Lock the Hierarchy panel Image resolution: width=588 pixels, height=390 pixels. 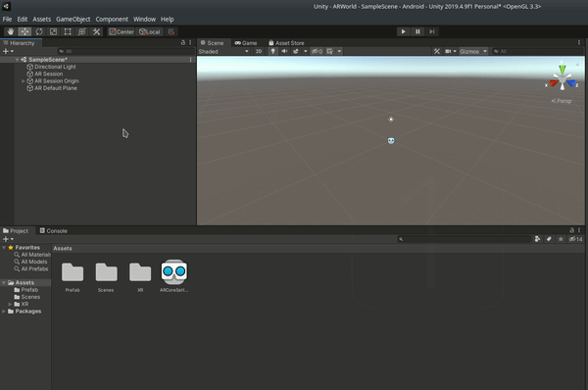pos(183,43)
